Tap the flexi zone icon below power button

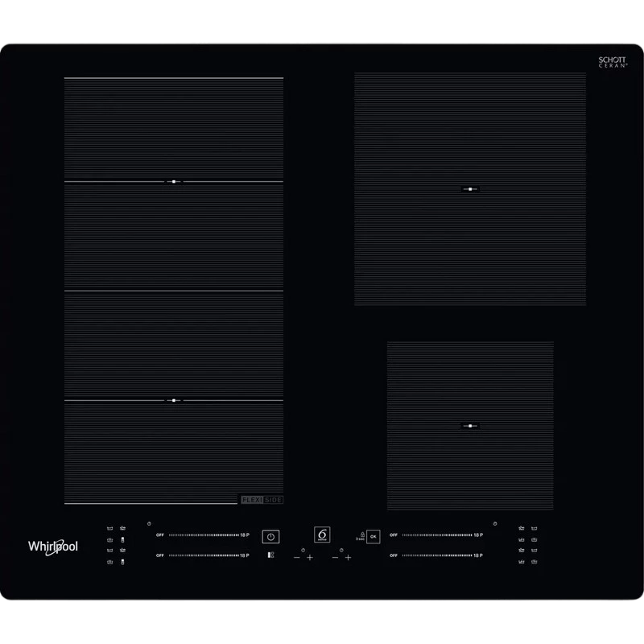click(x=271, y=555)
